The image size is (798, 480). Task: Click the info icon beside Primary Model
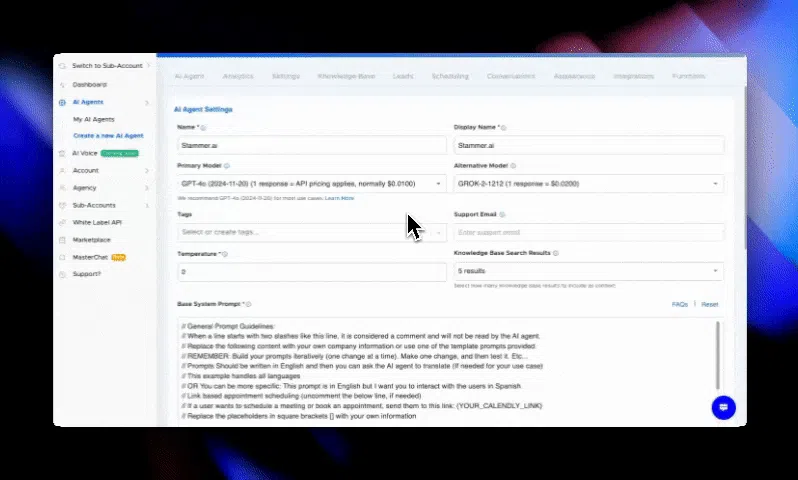coord(227,166)
